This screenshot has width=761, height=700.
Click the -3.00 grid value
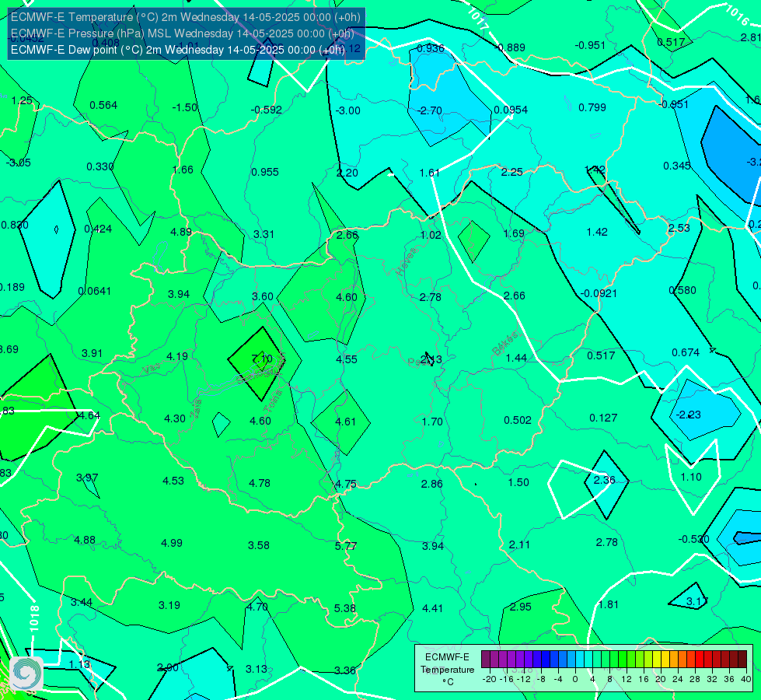[348, 110]
